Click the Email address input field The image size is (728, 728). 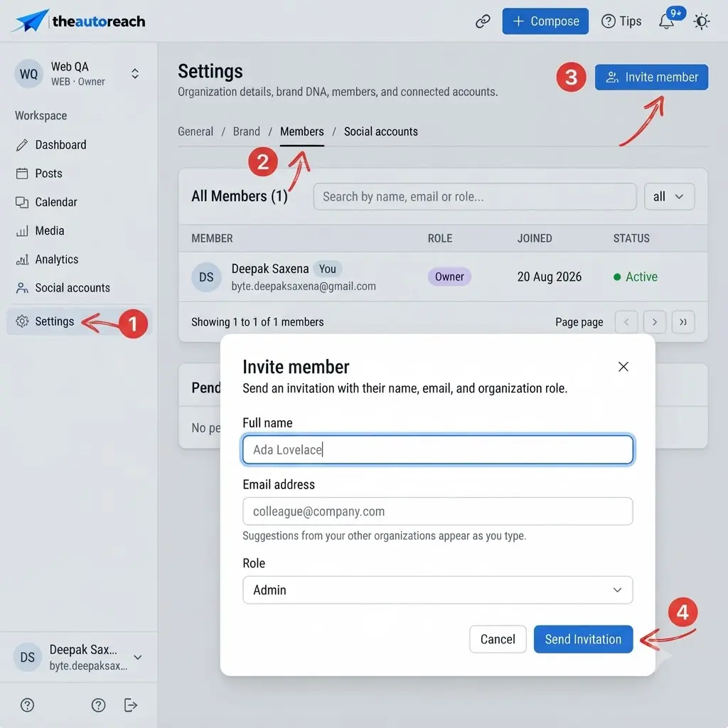(x=437, y=511)
